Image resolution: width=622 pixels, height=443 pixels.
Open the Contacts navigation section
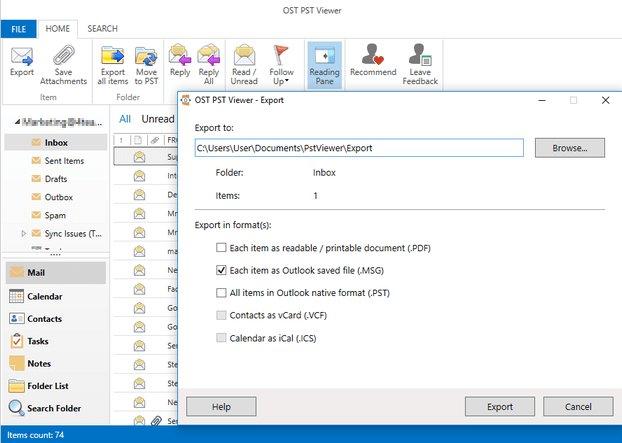point(56,318)
